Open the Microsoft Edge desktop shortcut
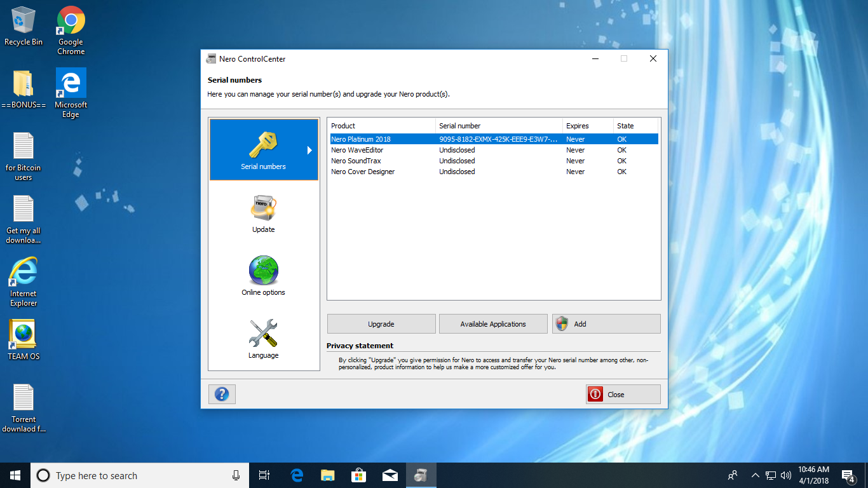This screenshot has width=868, height=488. (x=71, y=93)
